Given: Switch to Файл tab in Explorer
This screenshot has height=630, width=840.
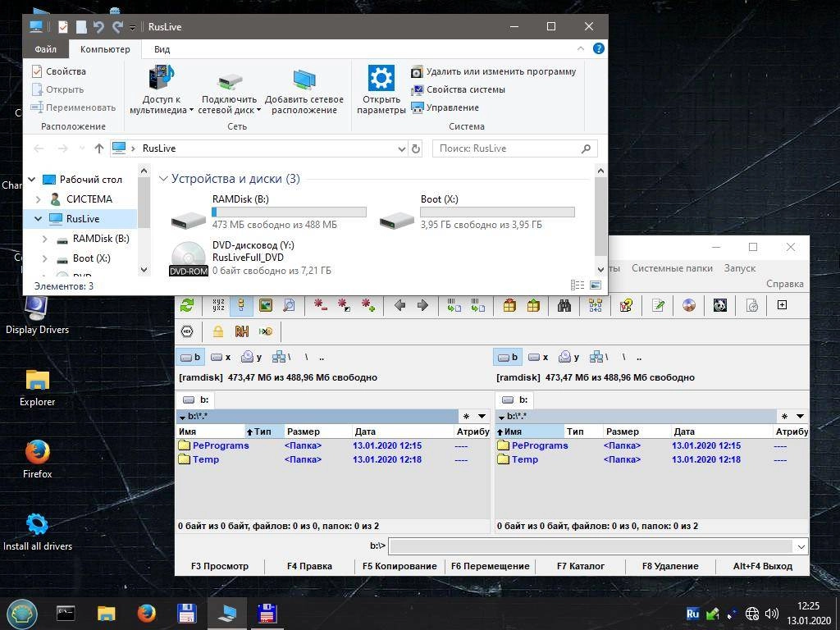Looking at the screenshot, I should [x=46, y=49].
